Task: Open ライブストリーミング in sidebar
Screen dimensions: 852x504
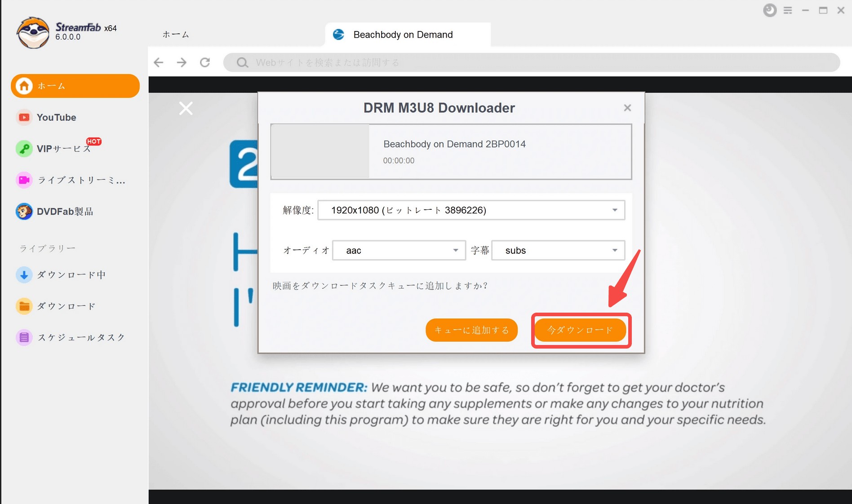Action: click(x=81, y=180)
